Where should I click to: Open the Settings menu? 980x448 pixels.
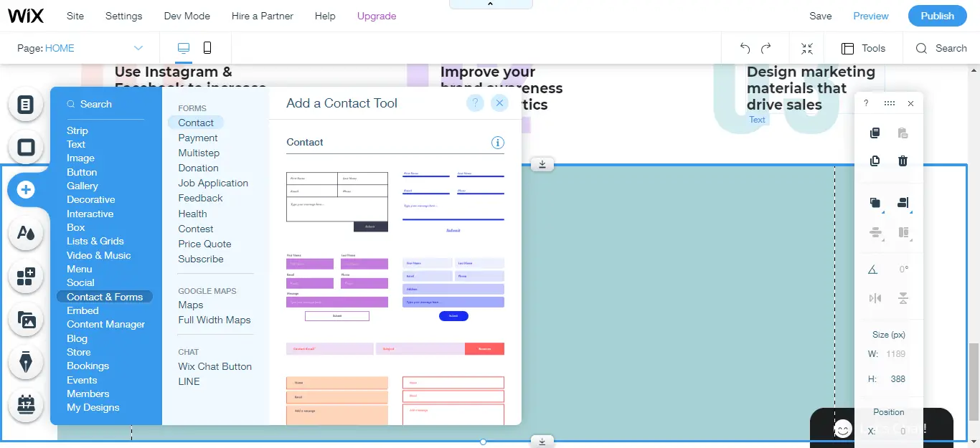pos(124,16)
